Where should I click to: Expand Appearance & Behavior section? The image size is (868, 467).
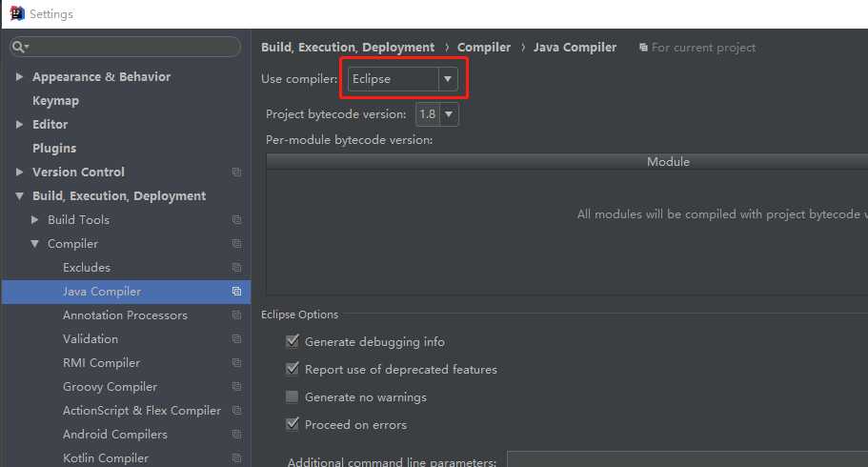point(19,76)
